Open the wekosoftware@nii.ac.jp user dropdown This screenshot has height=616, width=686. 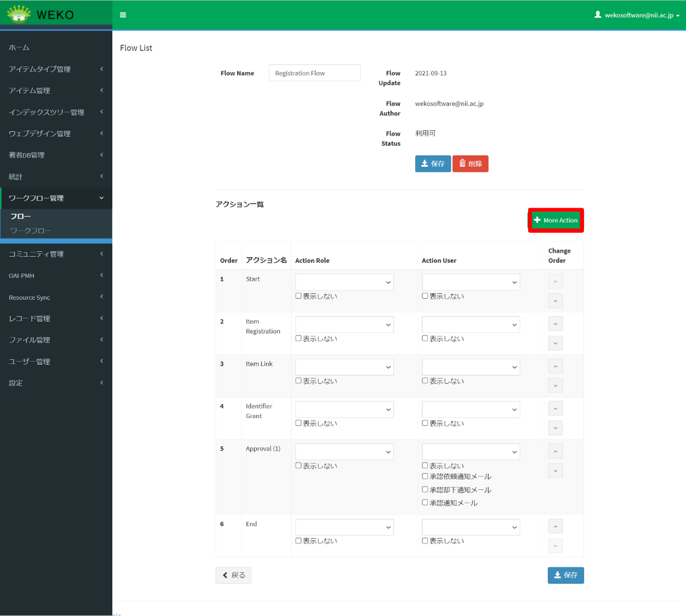click(x=637, y=15)
